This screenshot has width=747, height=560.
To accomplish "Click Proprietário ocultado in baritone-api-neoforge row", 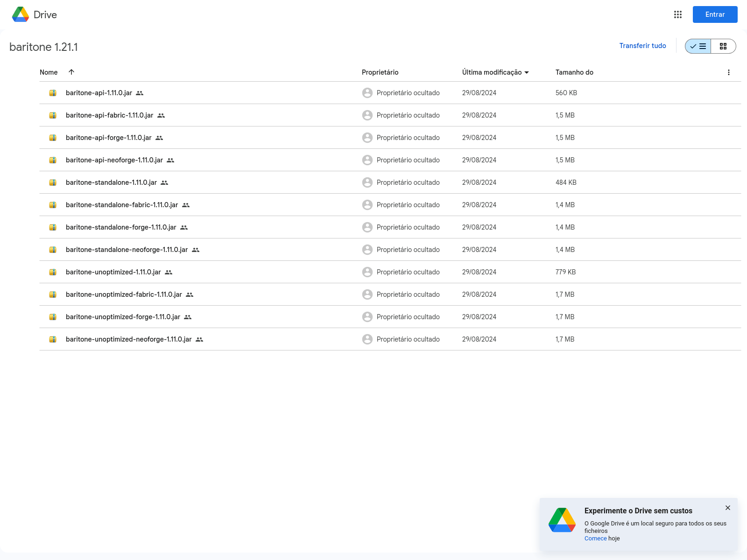I will 408,160.
